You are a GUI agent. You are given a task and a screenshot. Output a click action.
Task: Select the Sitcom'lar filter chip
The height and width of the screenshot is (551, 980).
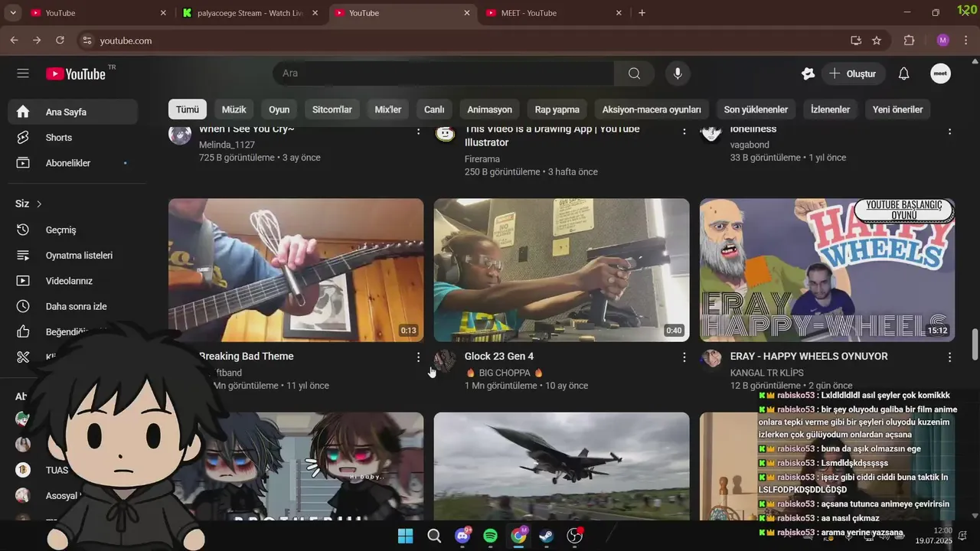(x=332, y=109)
